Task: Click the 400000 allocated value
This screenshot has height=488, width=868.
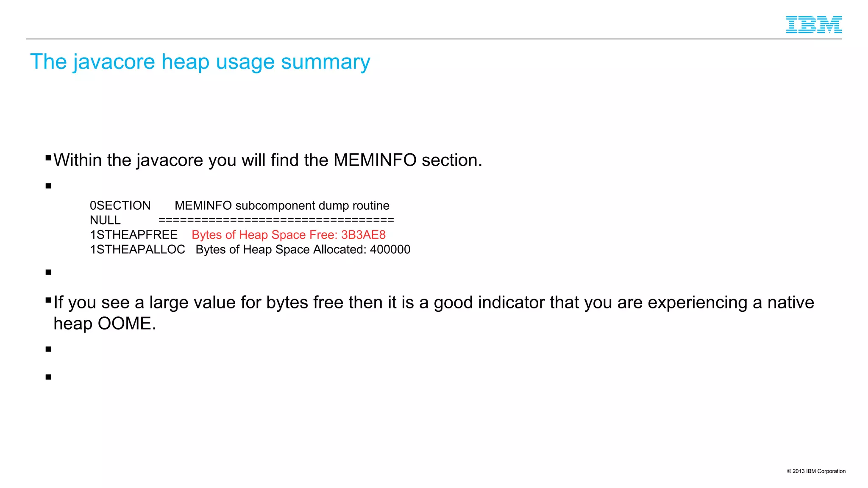Action: pos(390,250)
